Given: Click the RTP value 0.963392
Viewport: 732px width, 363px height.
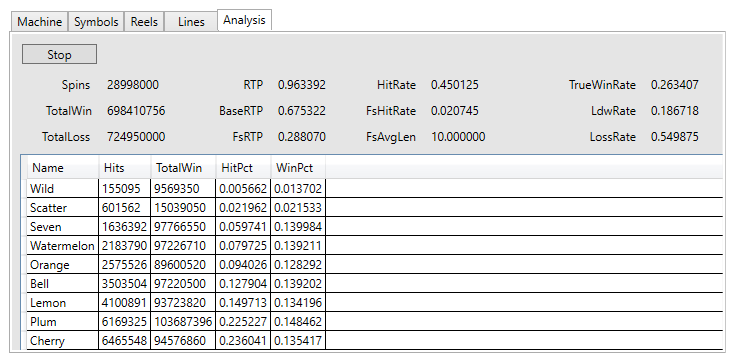Looking at the screenshot, I should coord(302,85).
